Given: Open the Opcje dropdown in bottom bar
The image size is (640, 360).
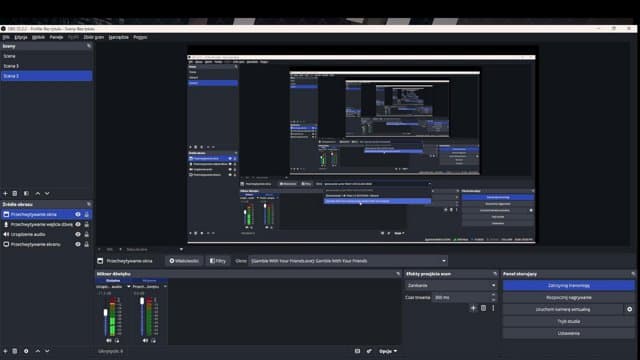Looking at the screenshot, I should tap(388, 351).
